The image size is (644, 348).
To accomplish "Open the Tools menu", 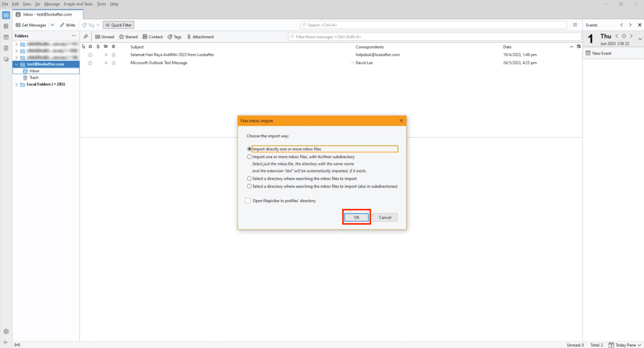I will tap(101, 4).
